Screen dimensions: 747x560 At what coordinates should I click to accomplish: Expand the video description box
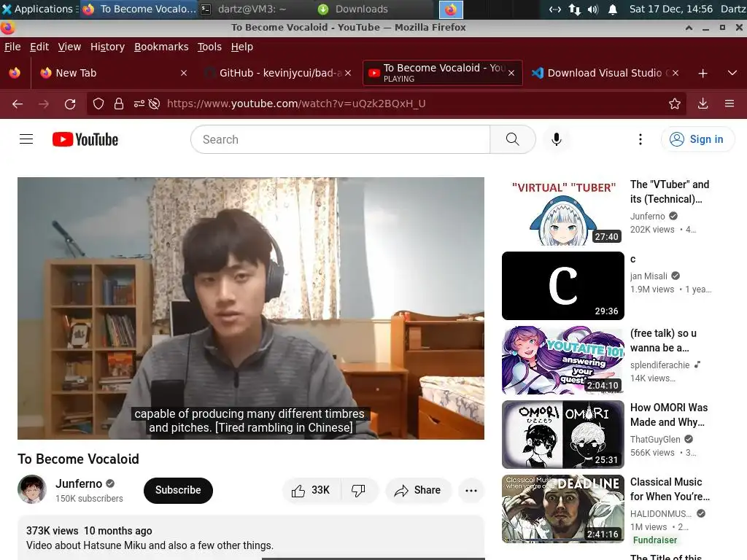pyautogui.click(x=251, y=538)
